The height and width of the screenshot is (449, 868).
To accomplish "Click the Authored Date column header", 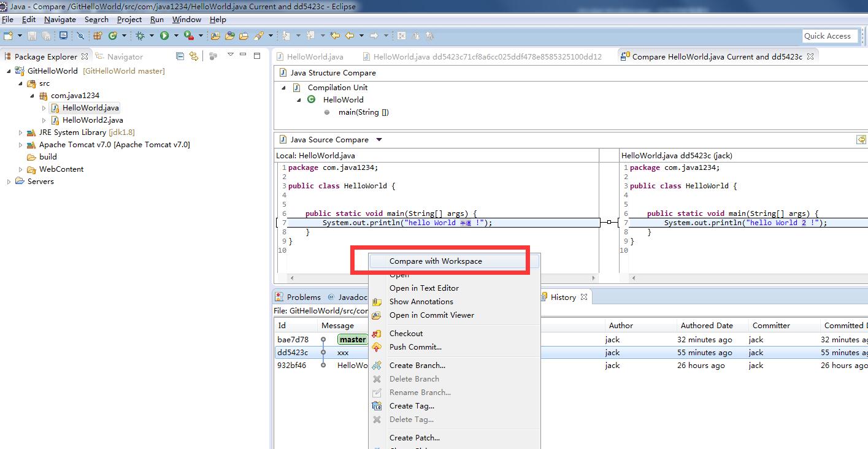I will click(712, 326).
